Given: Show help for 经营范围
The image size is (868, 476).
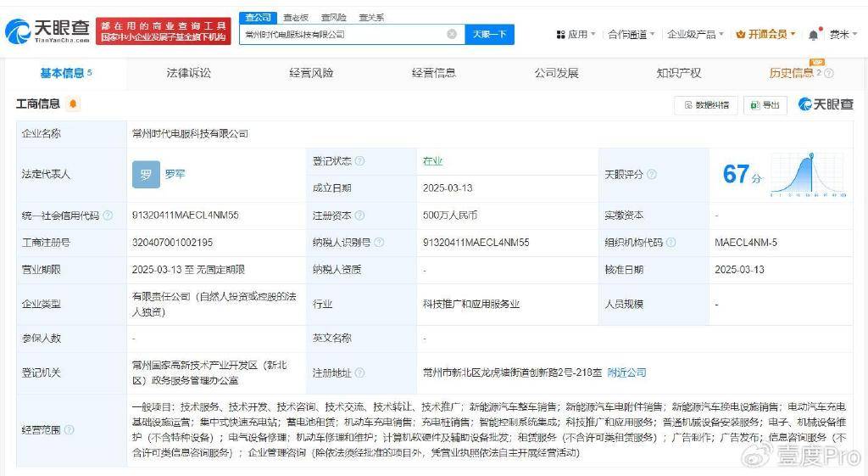Looking at the screenshot, I should (x=70, y=429).
